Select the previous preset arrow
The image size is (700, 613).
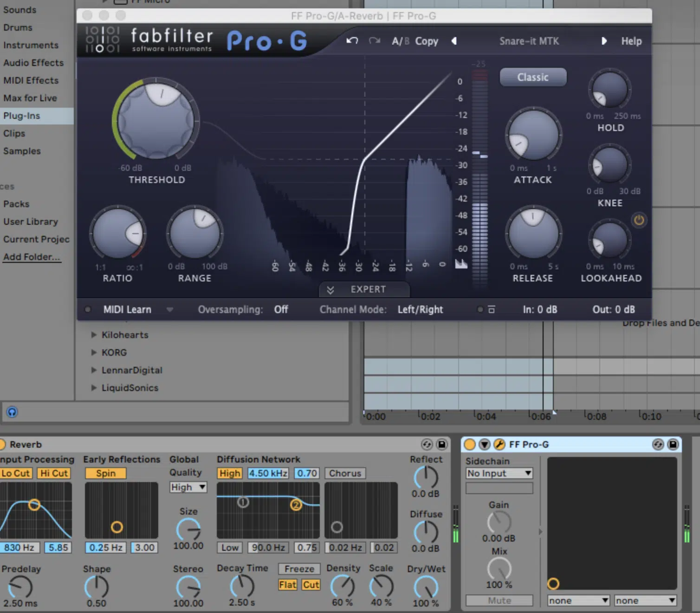point(454,41)
